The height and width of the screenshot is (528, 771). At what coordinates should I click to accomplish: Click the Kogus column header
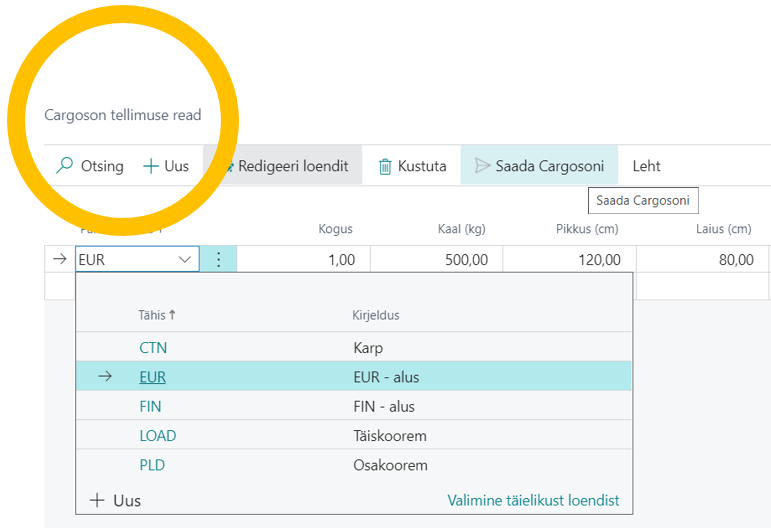(x=335, y=229)
